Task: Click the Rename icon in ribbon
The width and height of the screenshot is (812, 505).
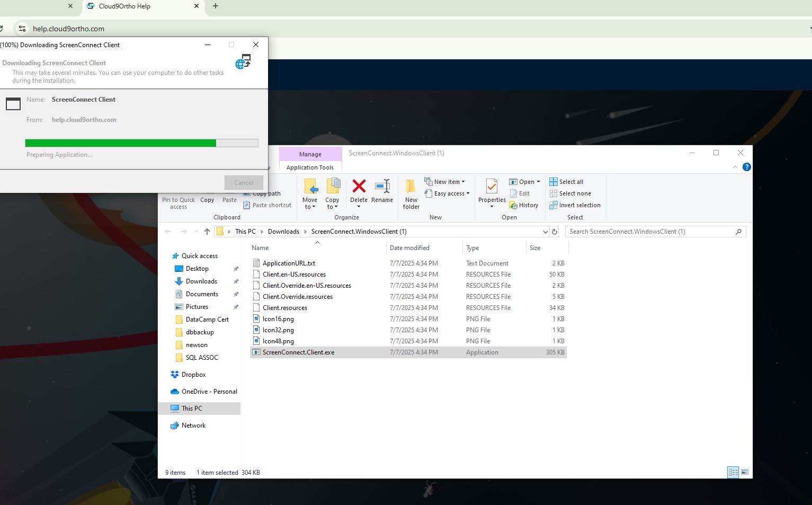Action: tap(382, 186)
